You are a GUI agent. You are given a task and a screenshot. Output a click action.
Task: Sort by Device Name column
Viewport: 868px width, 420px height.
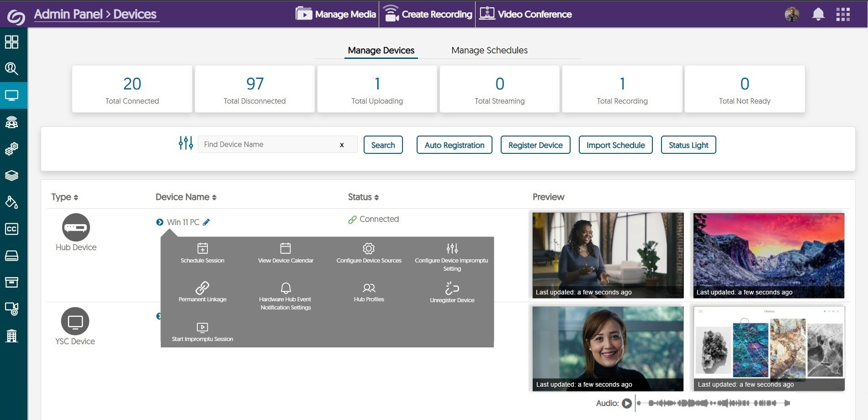(186, 197)
